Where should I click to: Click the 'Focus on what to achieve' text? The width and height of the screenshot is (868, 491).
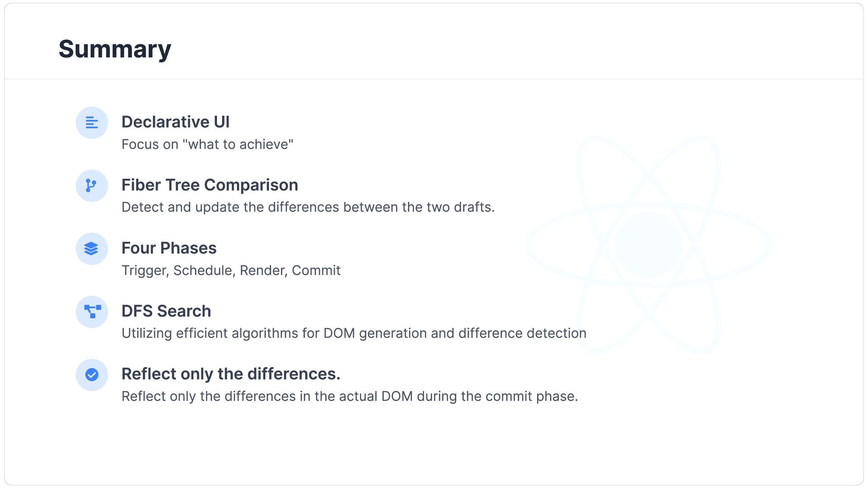[x=208, y=144]
